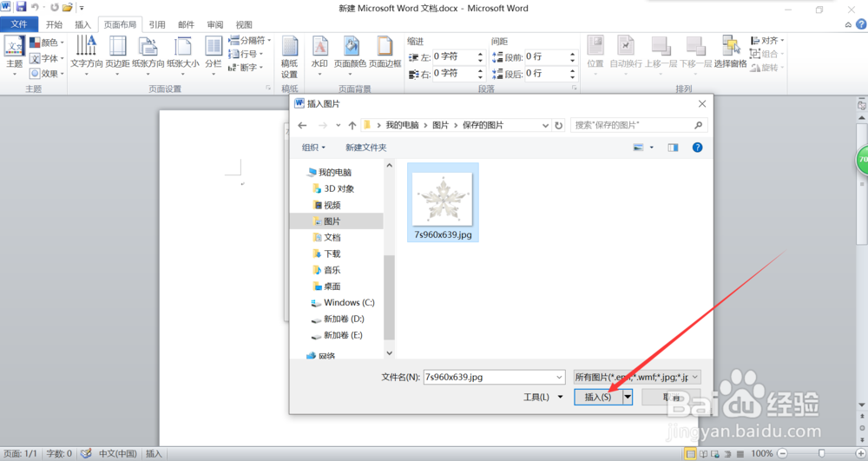The width and height of the screenshot is (868, 461).
Task: Open Hyphenation (断字) dropdown
Action: coord(246,68)
